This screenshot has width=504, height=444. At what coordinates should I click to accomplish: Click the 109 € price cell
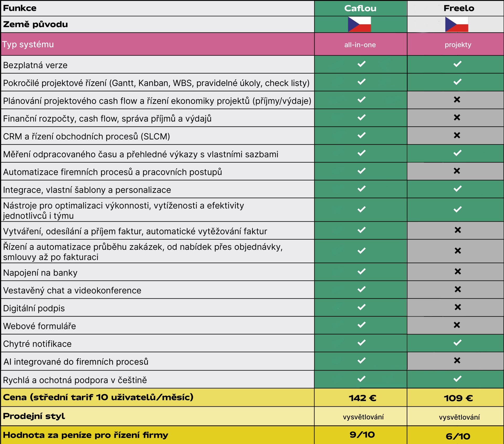tap(458, 398)
